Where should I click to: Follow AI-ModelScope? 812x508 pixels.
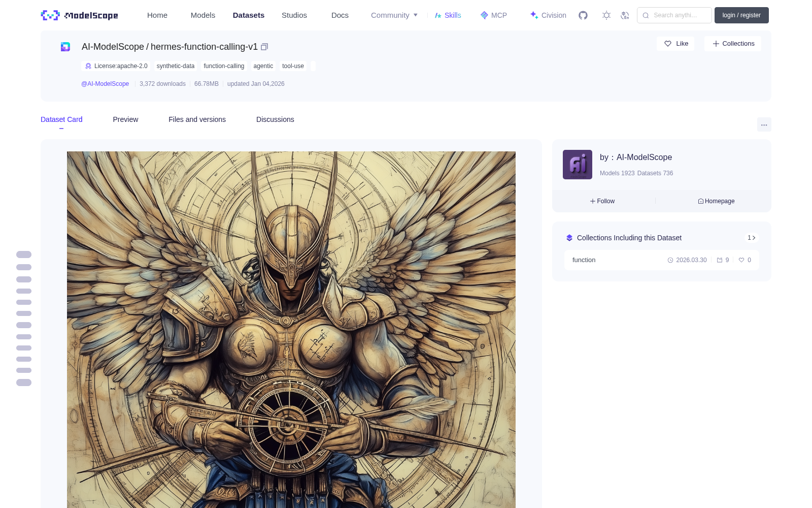[602, 201]
